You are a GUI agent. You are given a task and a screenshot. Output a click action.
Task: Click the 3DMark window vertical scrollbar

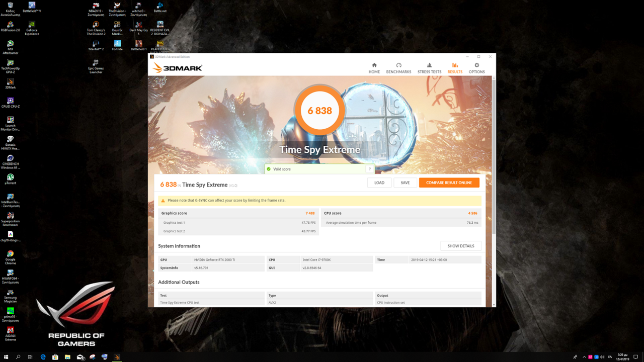click(x=494, y=156)
